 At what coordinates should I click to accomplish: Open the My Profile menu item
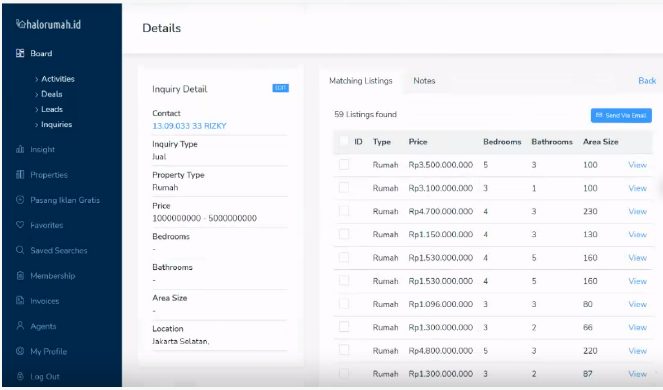coord(49,351)
